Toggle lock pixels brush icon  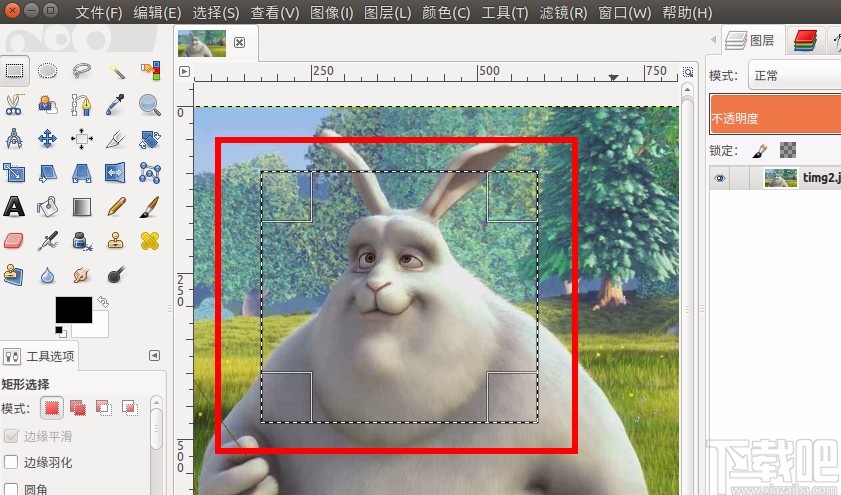click(x=759, y=151)
